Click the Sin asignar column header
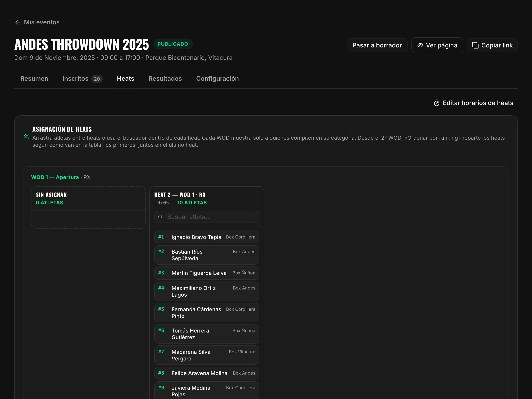Screen dimensions: 532x399 point(51,195)
